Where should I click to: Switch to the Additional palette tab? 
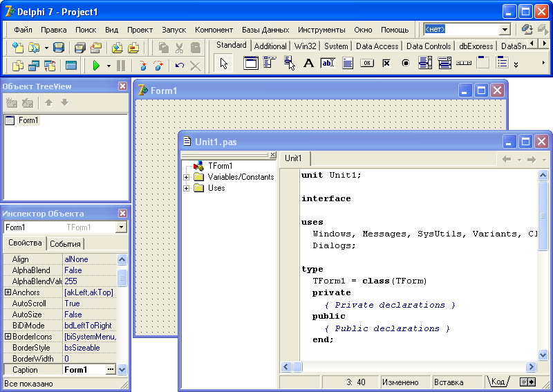click(x=270, y=46)
